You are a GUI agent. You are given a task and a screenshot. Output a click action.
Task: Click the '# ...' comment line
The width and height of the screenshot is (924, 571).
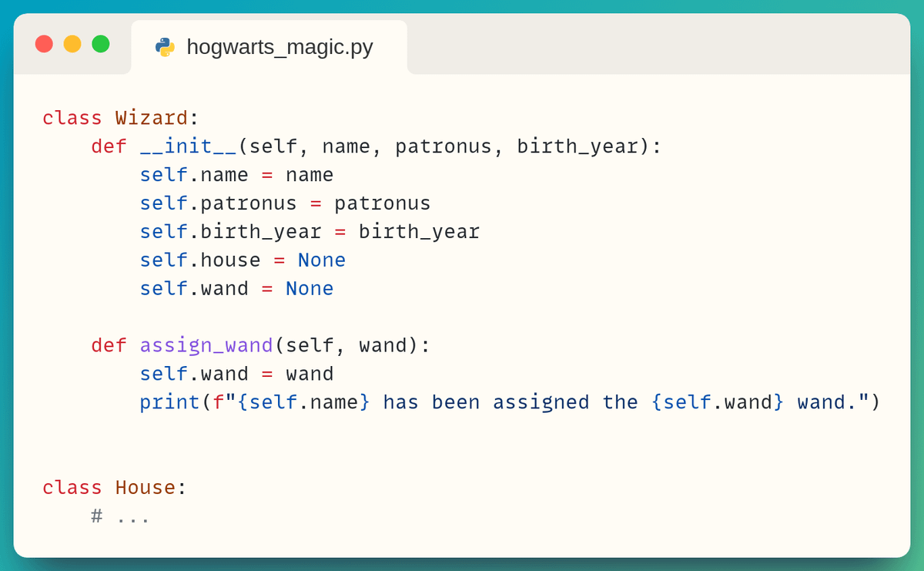coord(120,516)
